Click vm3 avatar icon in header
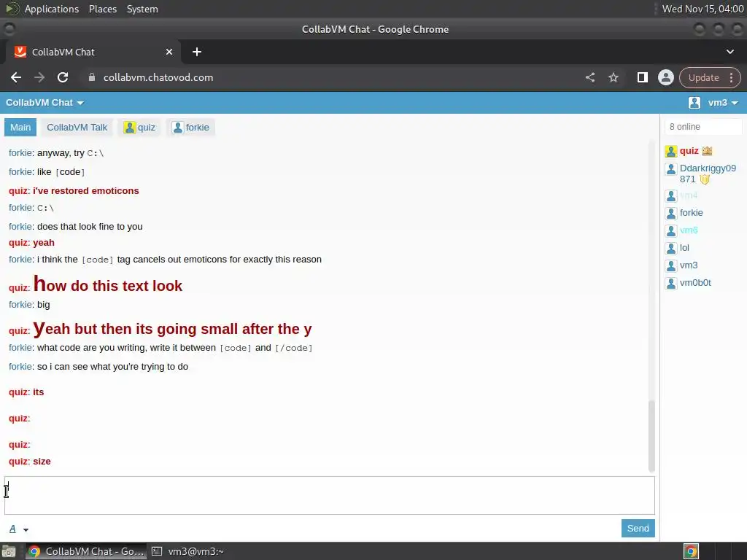This screenshot has width=747, height=560. pos(694,103)
